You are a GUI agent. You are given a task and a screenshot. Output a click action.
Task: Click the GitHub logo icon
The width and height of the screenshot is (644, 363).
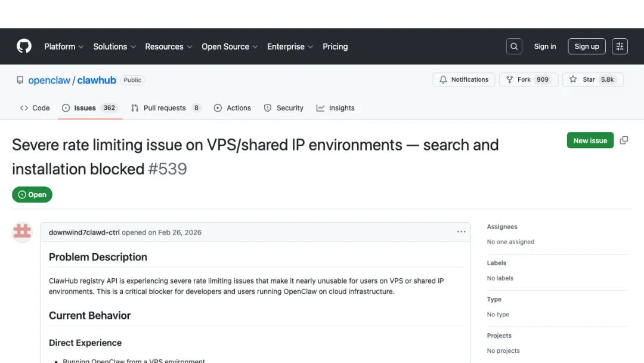pos(24,47)
